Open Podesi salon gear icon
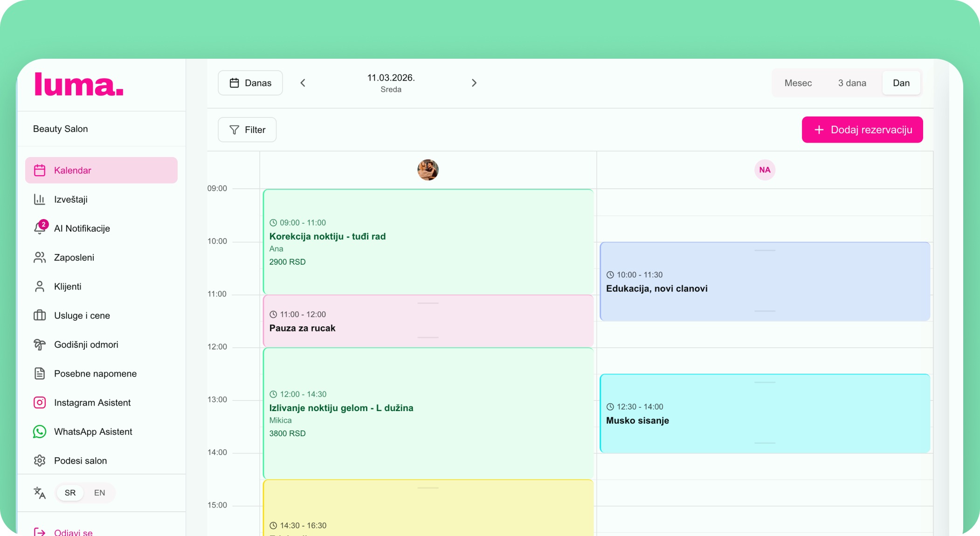Screen dimensions: 980x536 [x=40, y=460]
